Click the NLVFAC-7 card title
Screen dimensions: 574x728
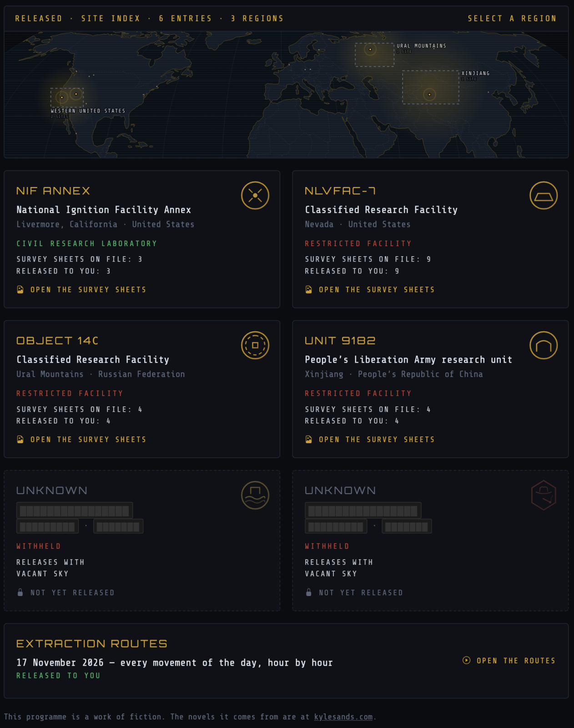point(340,191)
